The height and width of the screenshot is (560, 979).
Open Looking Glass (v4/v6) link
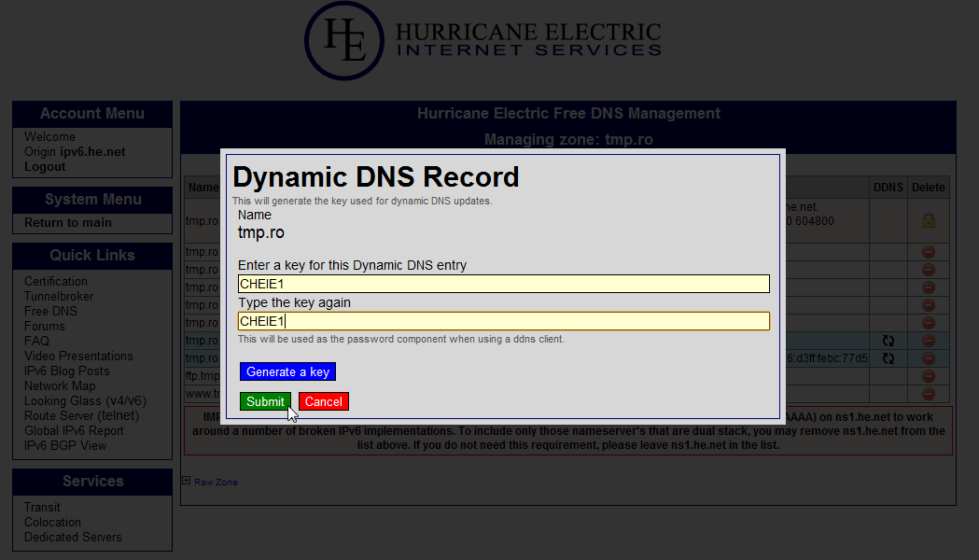(x=85, y=400)
